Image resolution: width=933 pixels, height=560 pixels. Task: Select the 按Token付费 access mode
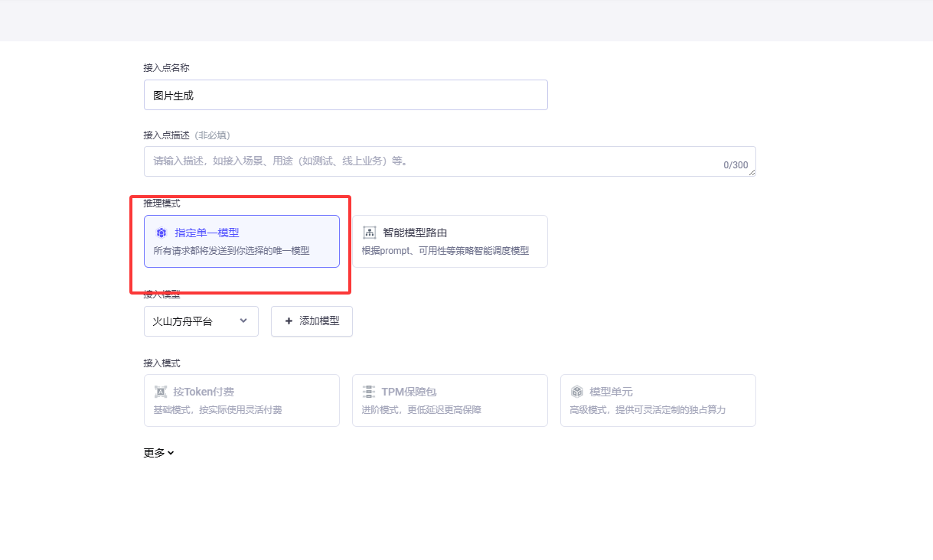(x=241, y=400)
